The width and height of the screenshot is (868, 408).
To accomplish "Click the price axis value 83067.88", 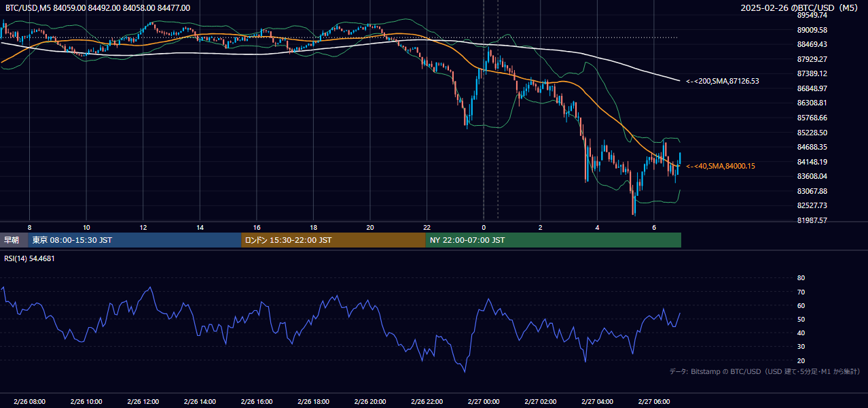I will point(812,191).
